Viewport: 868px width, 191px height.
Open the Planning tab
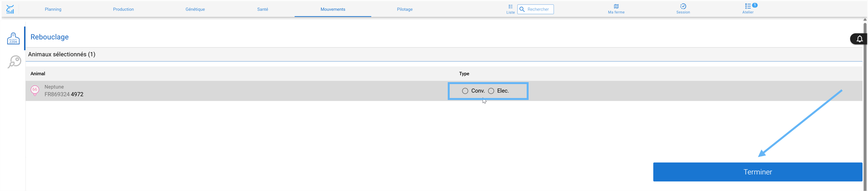point(53,9)
